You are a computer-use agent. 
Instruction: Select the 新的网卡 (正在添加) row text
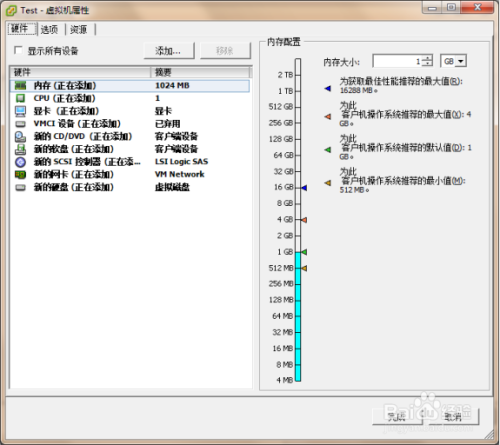tap(74, 174)
